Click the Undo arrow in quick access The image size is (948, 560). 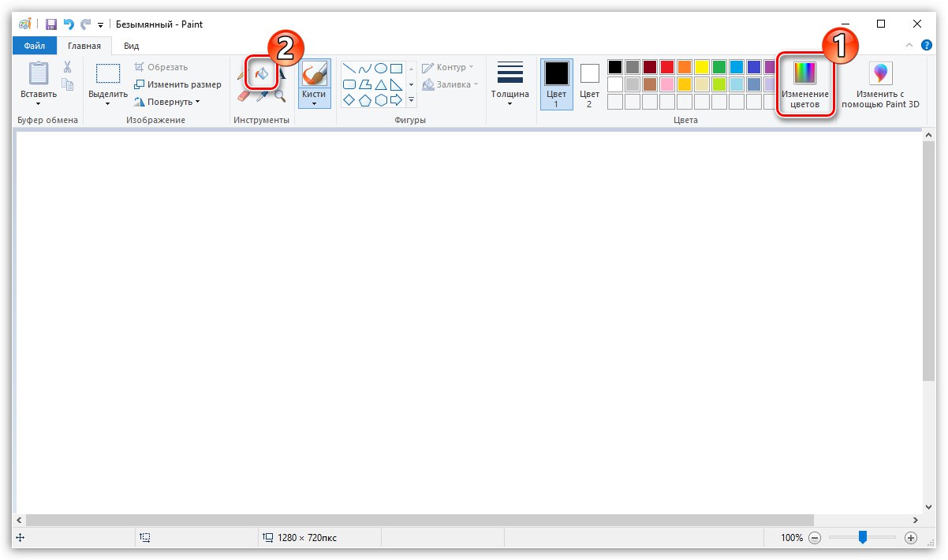click(69, 24)
